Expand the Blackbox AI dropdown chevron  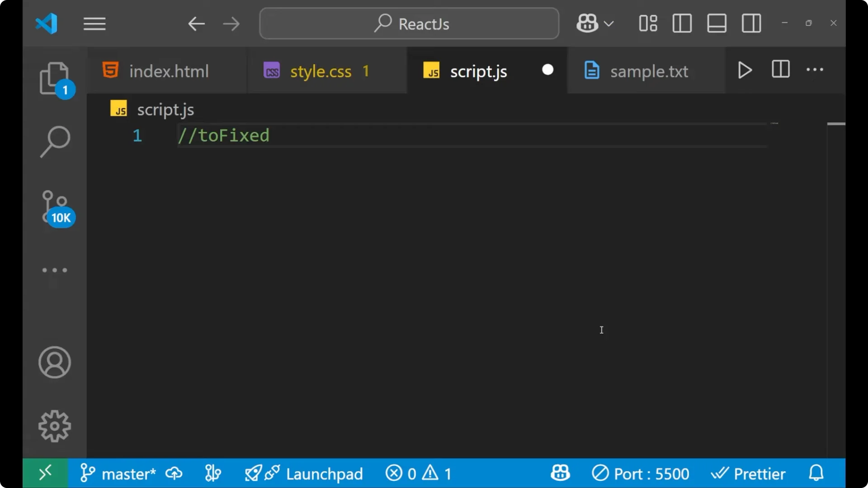(x=609, y=23)
